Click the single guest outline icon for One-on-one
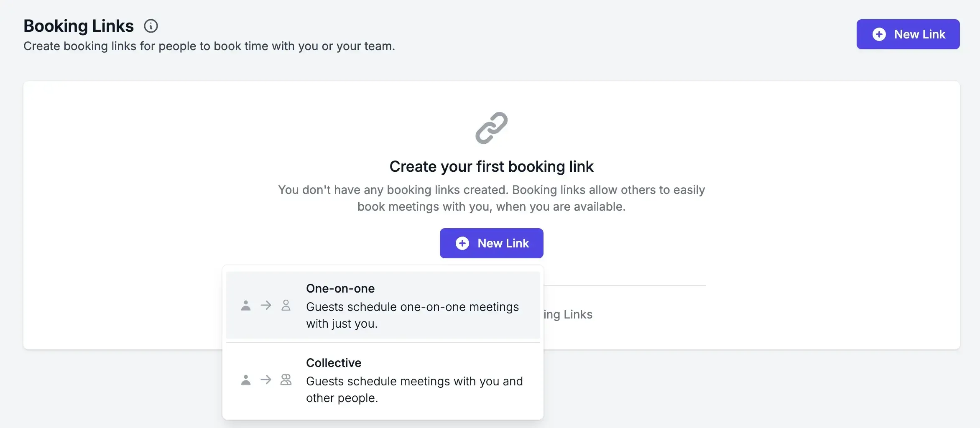 [x=286, y=306]
